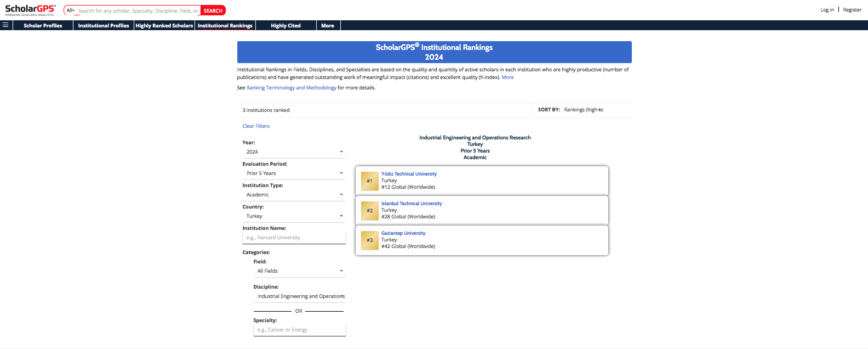
Task: Go to Highly Ranked Scholars
Action: [x=164, y=25]
